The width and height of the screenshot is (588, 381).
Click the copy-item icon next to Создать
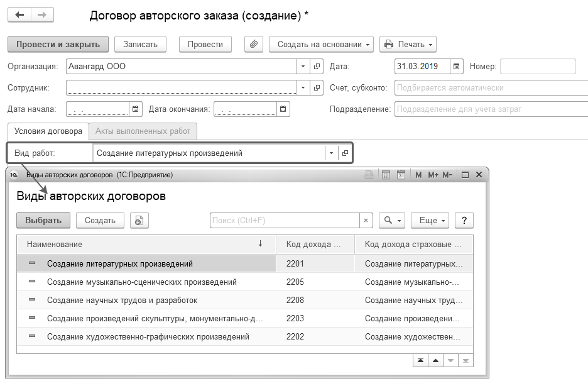pos(139,220)
